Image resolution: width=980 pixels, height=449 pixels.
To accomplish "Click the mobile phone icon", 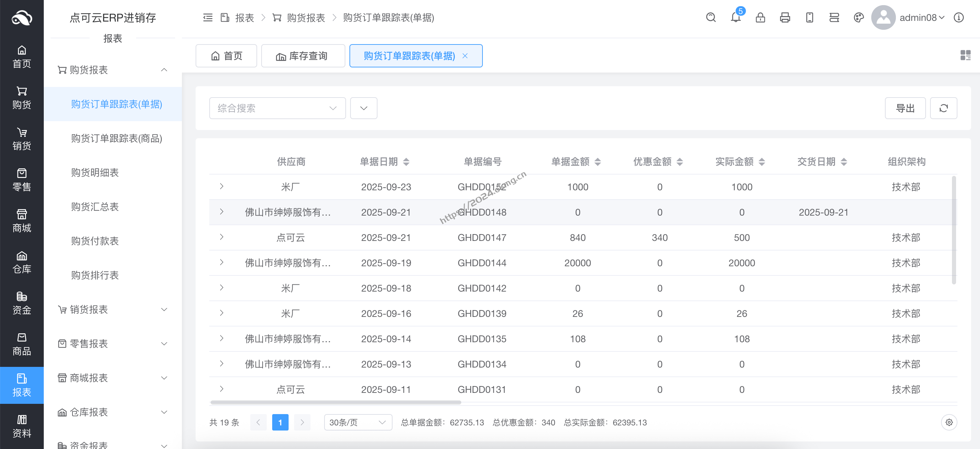I will coord(810,17).
